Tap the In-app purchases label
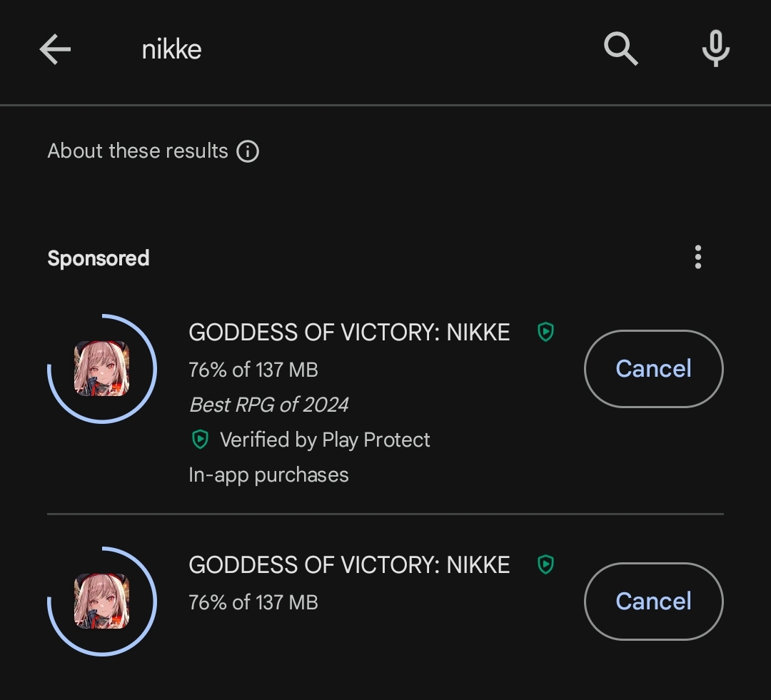Image resolution: width=771 pixels, height=700 pixels. coord(268,475)
